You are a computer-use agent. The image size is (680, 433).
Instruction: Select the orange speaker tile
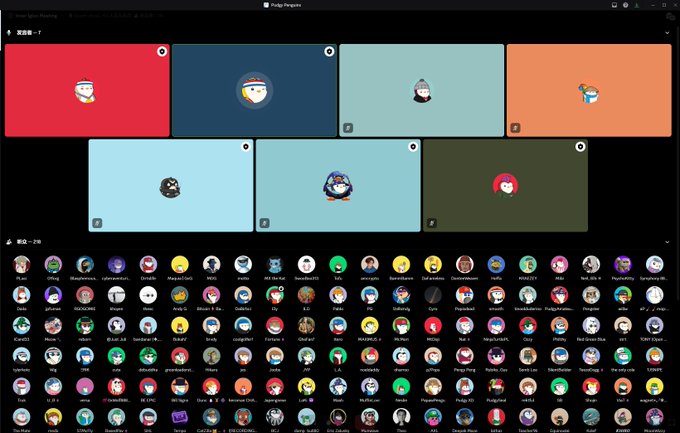point(589,90)
